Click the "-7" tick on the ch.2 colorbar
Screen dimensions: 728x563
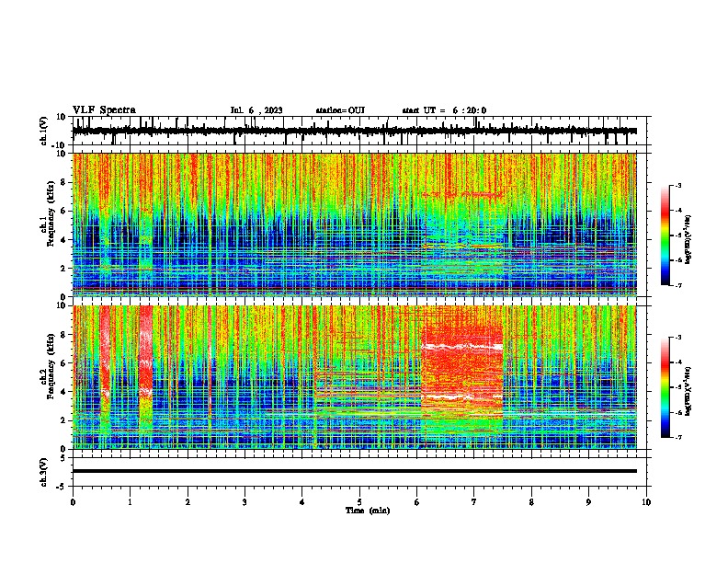click(678, 437)
